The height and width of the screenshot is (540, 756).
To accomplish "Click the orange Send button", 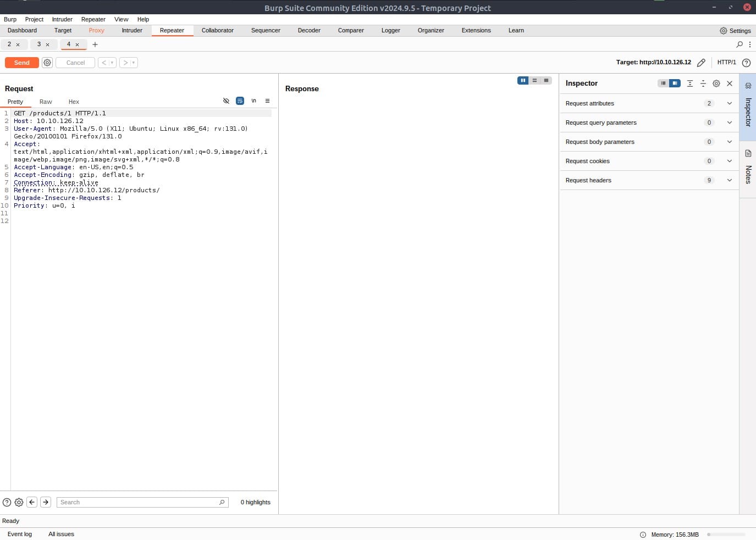I will point(22,63).
